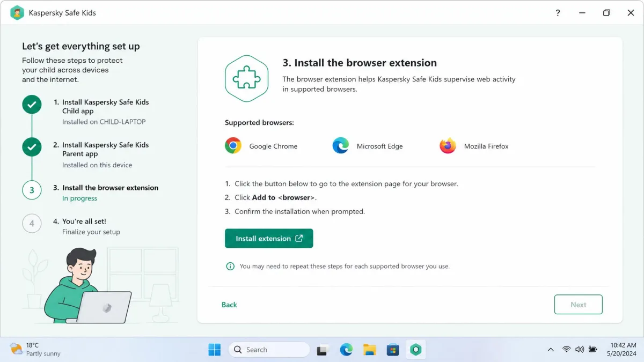Click the Next button

(x=579, y=305)
